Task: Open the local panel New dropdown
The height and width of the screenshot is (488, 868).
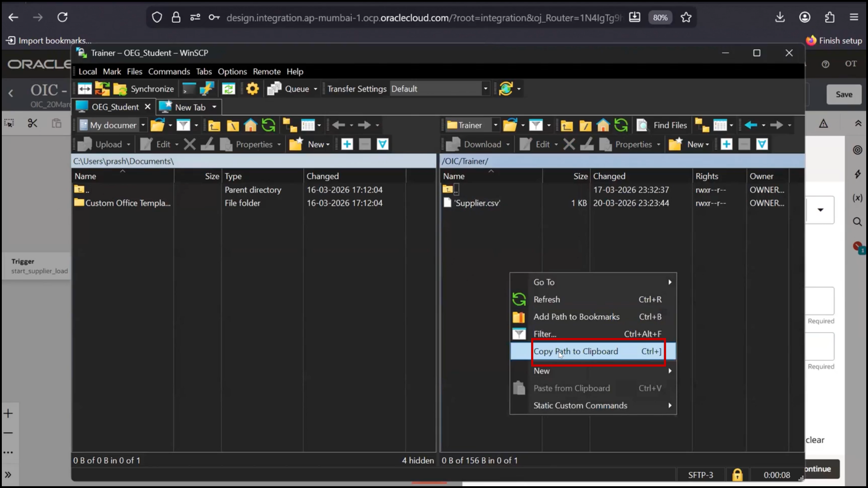Action: tap(319, 144)
